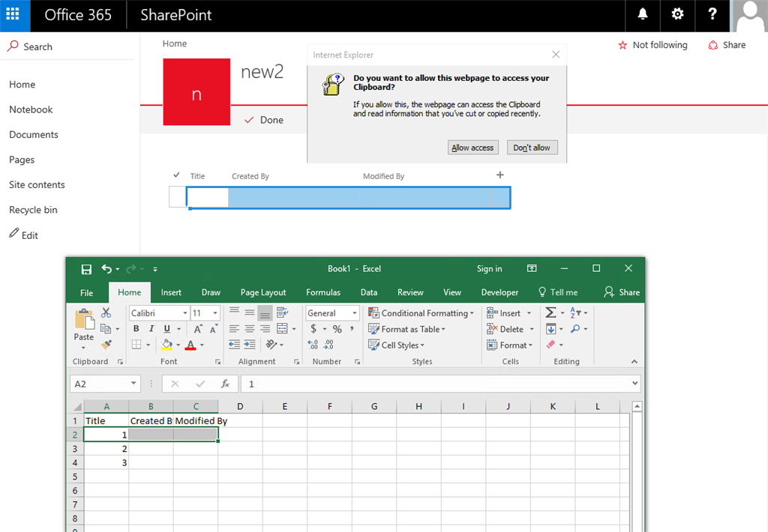Viewport: 768px width, 532px height.
Task: Open the Calibri font name dropdown
Action: (185, 312)
